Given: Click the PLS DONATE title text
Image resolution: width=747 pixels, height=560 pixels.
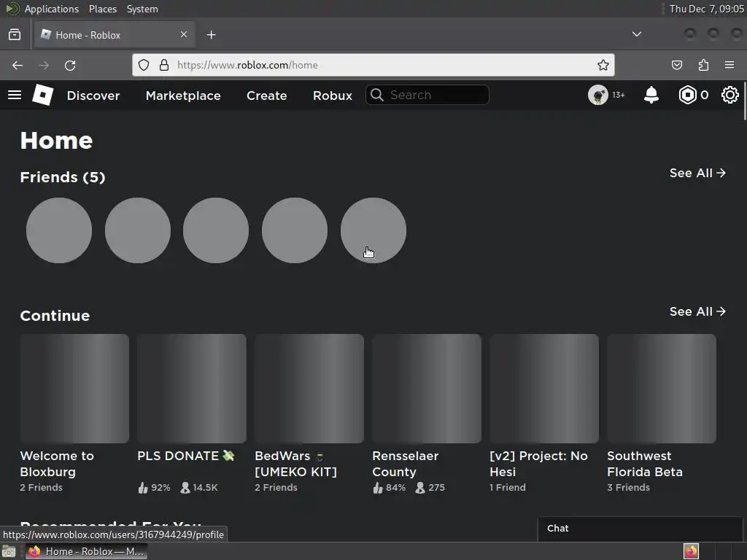Looking at the screenshot, I should click(186, 456).
